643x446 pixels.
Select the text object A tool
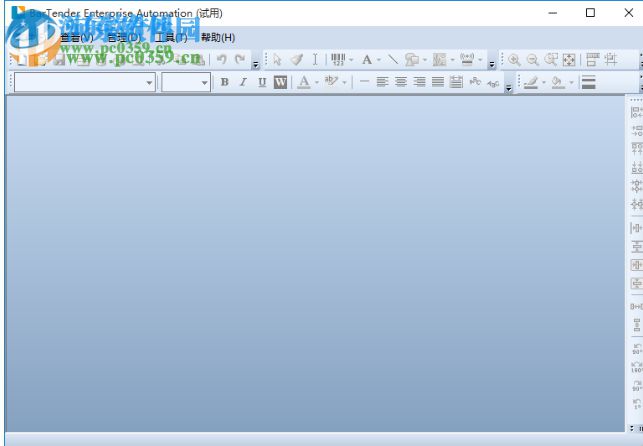367,60
